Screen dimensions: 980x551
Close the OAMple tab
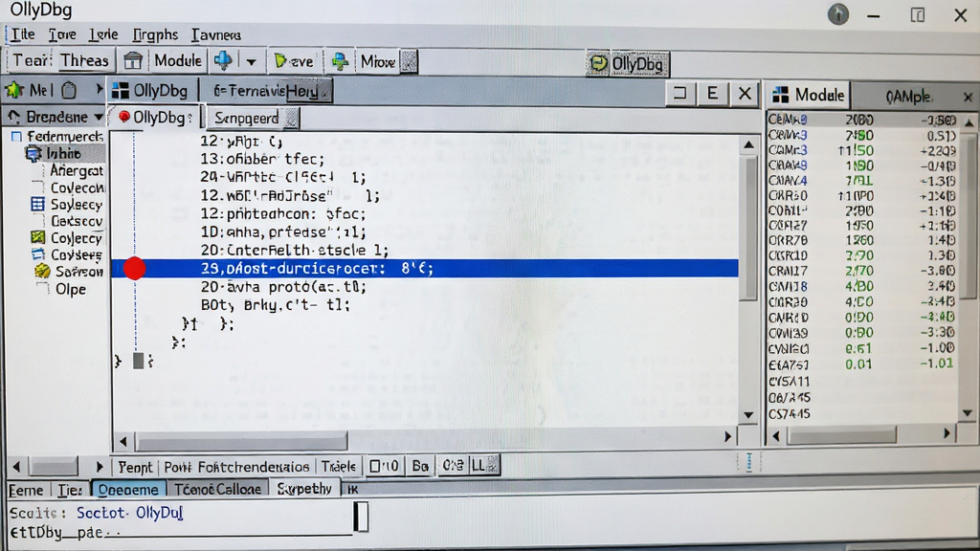(968, 97)
